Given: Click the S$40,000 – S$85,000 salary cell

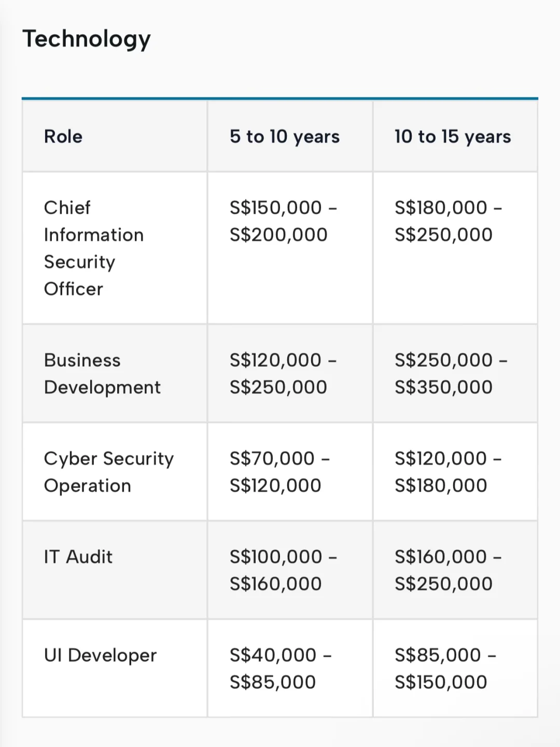Looking at the screenshot, I should tap(281, 669).
